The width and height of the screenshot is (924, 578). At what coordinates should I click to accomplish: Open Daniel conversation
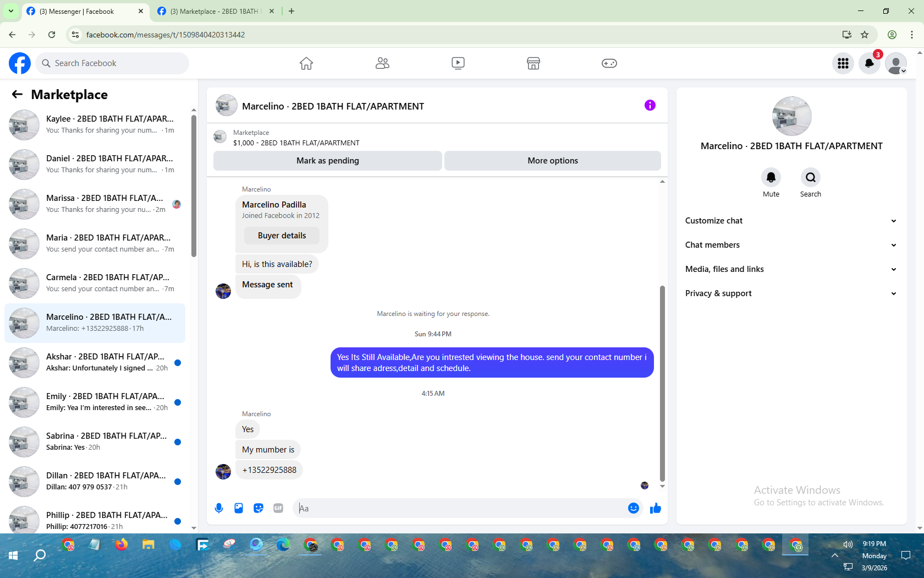[95, 165]
